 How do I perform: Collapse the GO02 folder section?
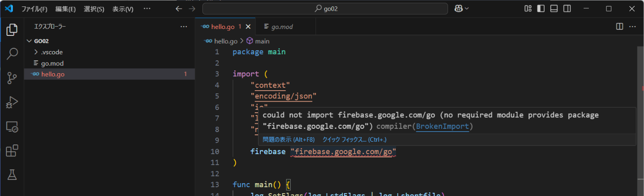[109, 41]
